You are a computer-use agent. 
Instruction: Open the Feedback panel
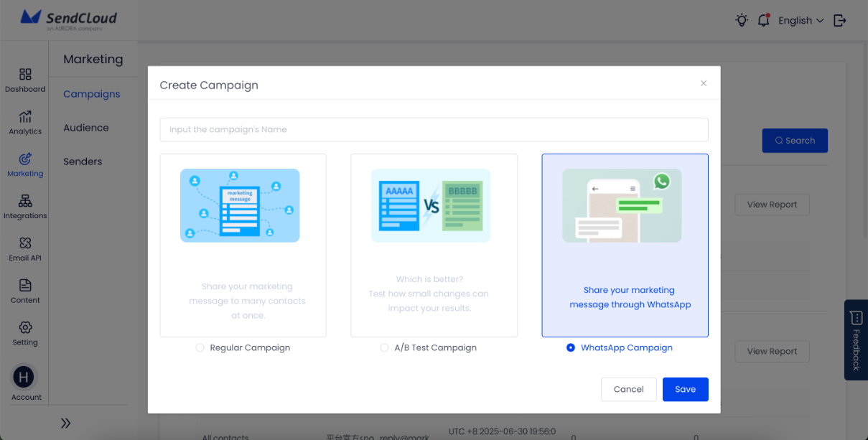(855, 340)
